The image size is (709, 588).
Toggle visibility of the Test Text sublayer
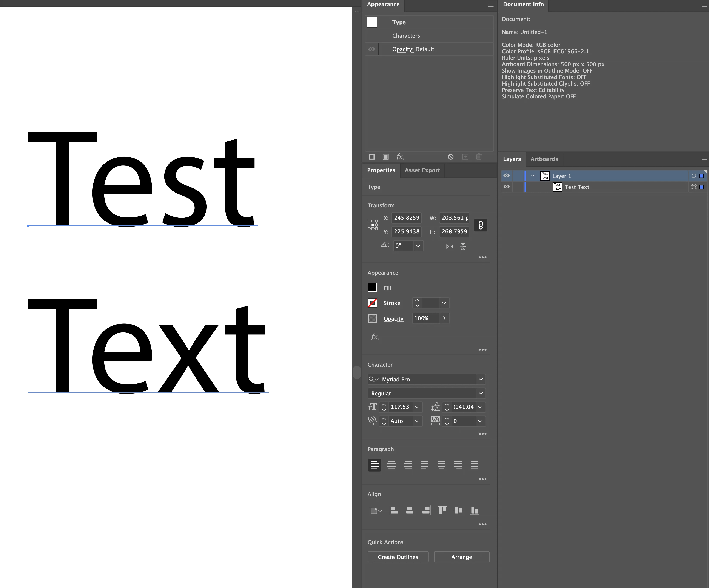point(506,187)
